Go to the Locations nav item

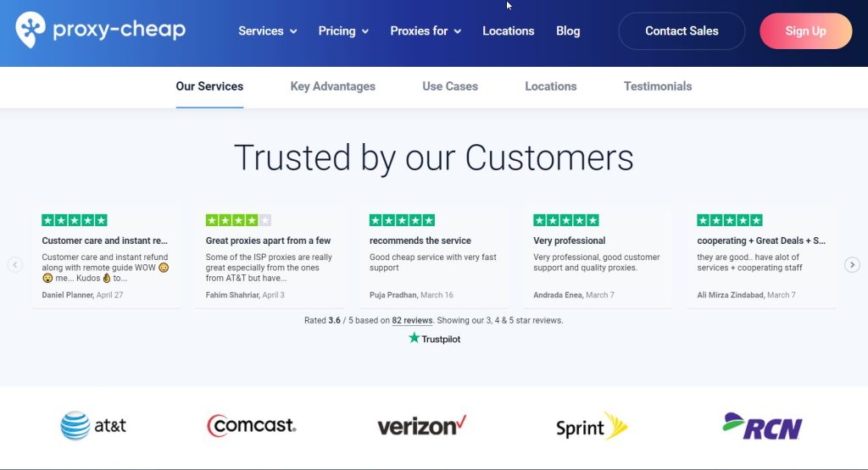pyautogui.click(x=509, y=31)
